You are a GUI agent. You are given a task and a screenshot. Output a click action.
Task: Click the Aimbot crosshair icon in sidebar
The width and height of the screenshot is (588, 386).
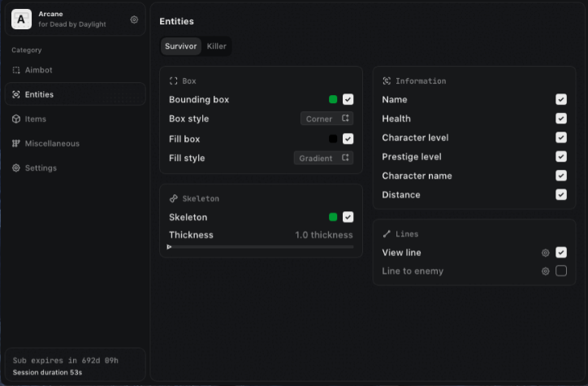coord(16,71)
